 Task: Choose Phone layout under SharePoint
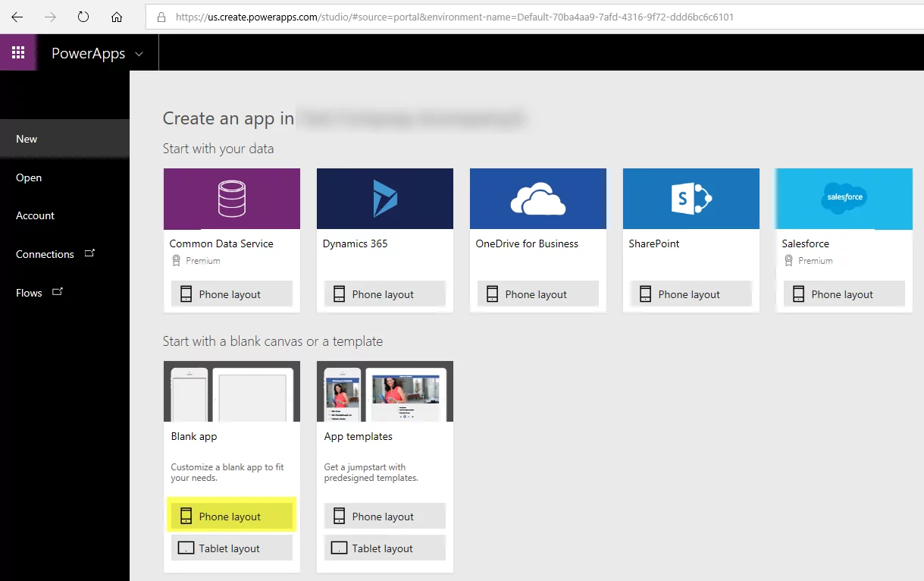[x=691, y=294]
